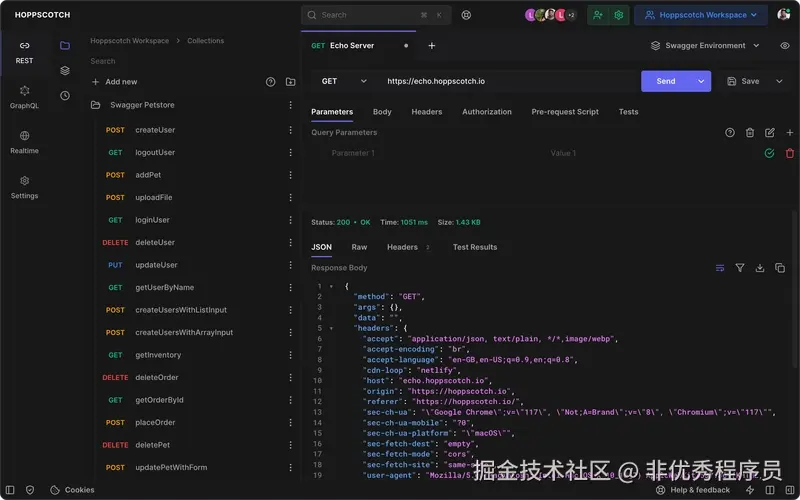Add a new query parameter plus icon

789,133
